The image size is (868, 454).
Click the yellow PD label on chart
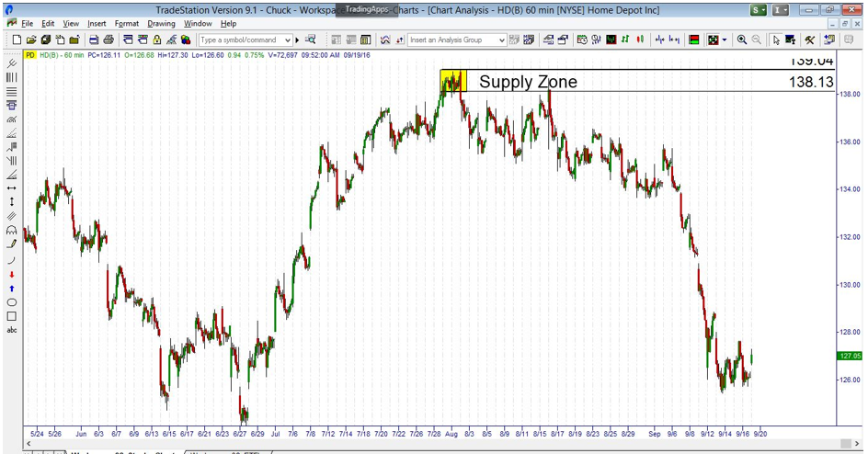(30, 55)
